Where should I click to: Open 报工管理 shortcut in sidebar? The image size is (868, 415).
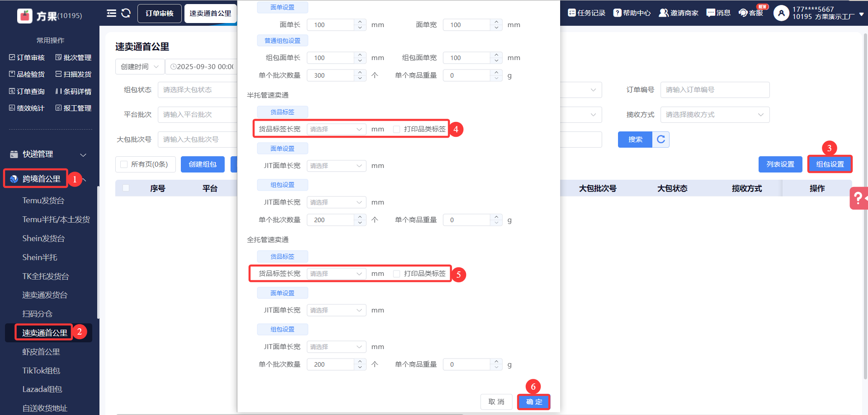click(x=73, y=108)
